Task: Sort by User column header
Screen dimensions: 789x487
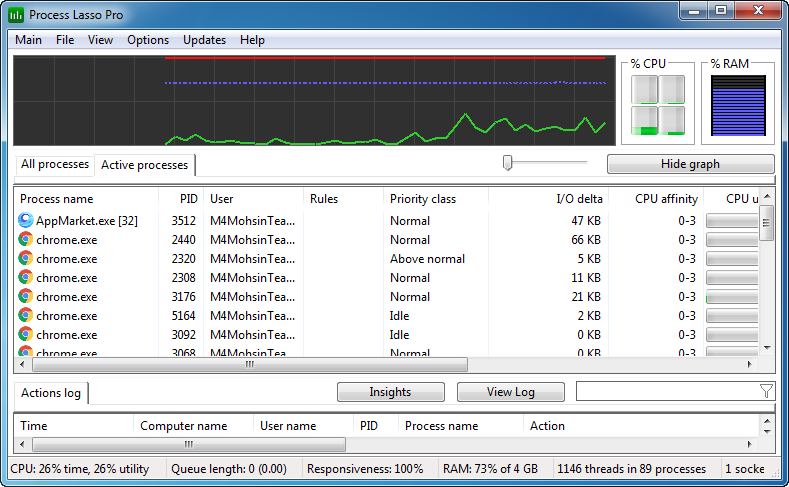Action: [254, 199]
